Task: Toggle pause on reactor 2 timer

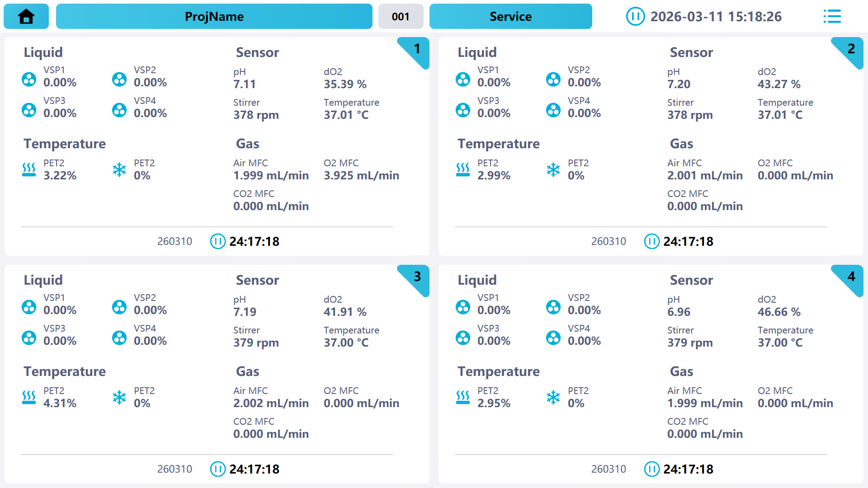Action: coord(651,241)
